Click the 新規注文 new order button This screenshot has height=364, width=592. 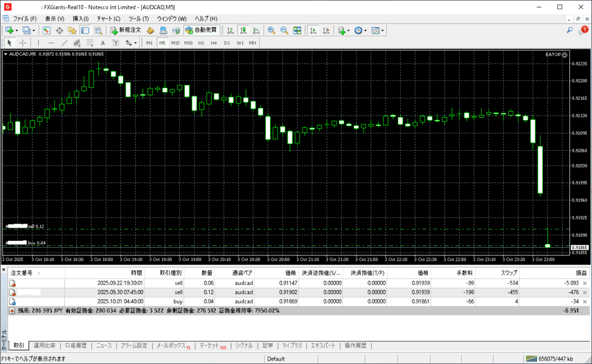[125, 30]
